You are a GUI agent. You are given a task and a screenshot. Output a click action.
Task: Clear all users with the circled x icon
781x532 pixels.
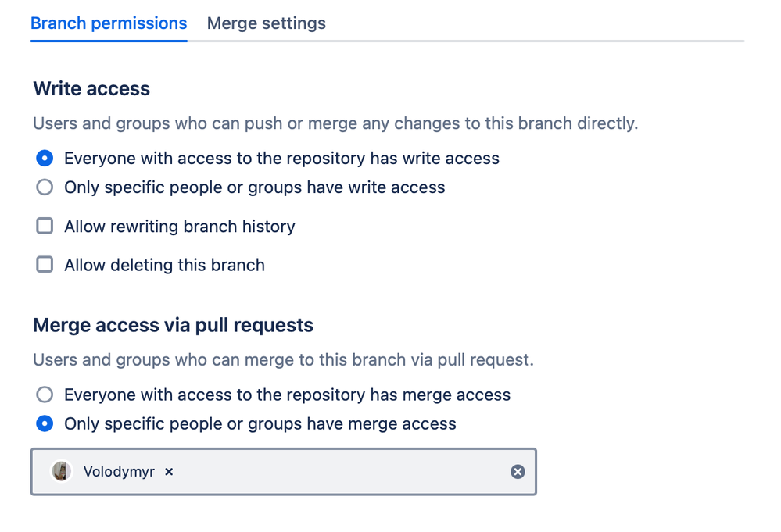pos(518,472)
